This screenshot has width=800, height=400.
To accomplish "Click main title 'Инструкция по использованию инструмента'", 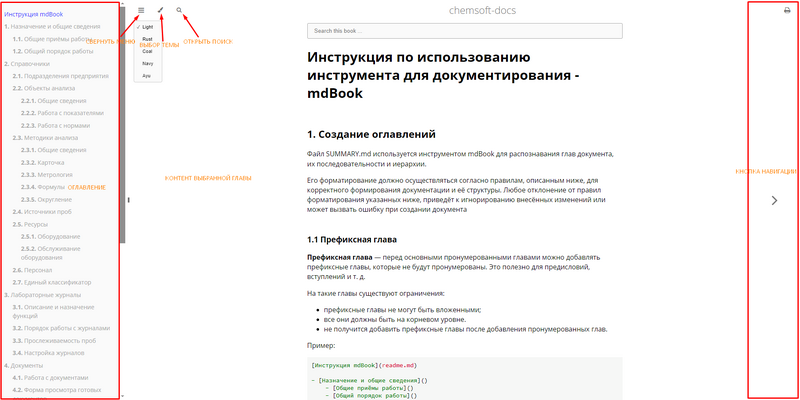I will 443,75.
